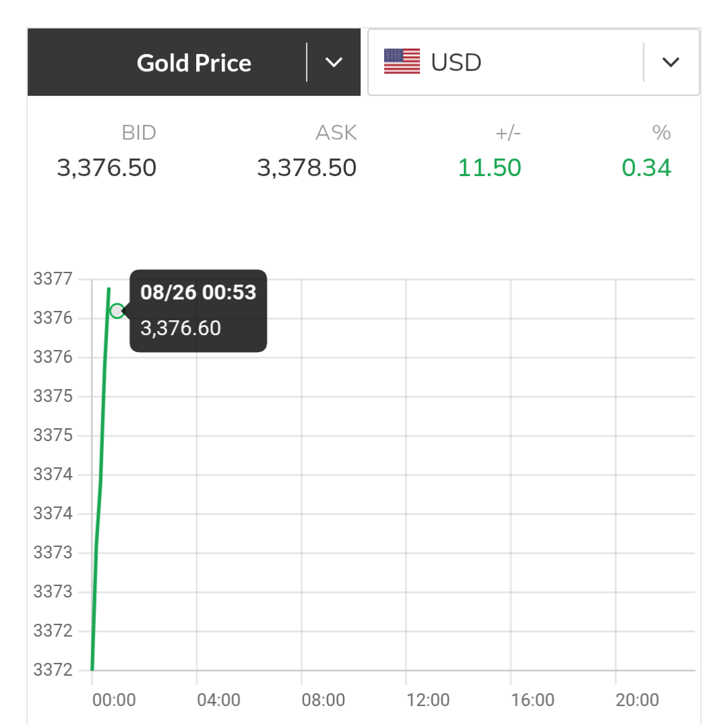Image resolution: width=728 pixels, height=725 pixels.
Task: Click the 3377 price axis label
Action: click(x=53, y=279)
